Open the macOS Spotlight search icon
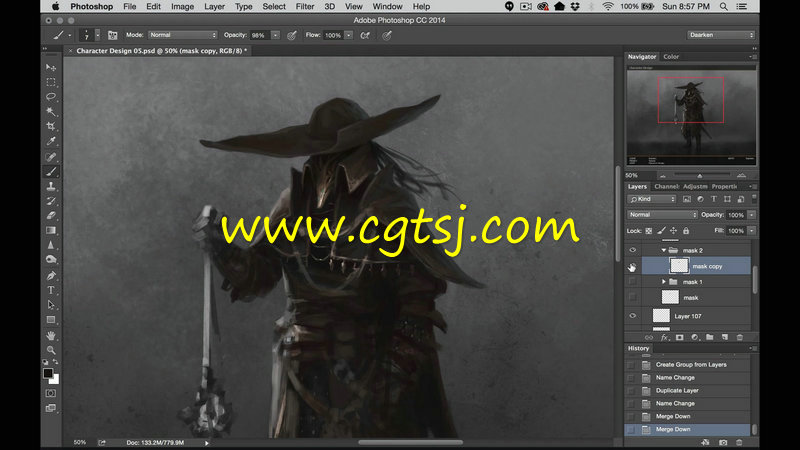Image resolution: width=800 pixels, height=450 pixels. click(723, 7)
